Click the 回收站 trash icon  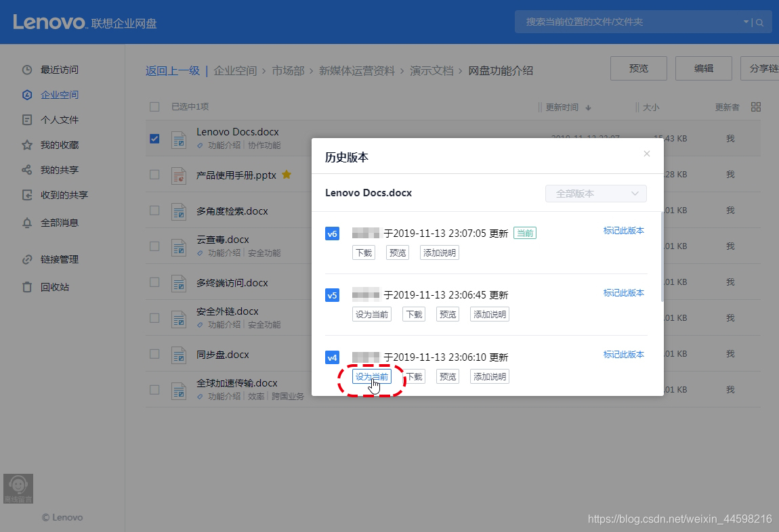coord(27,287)
